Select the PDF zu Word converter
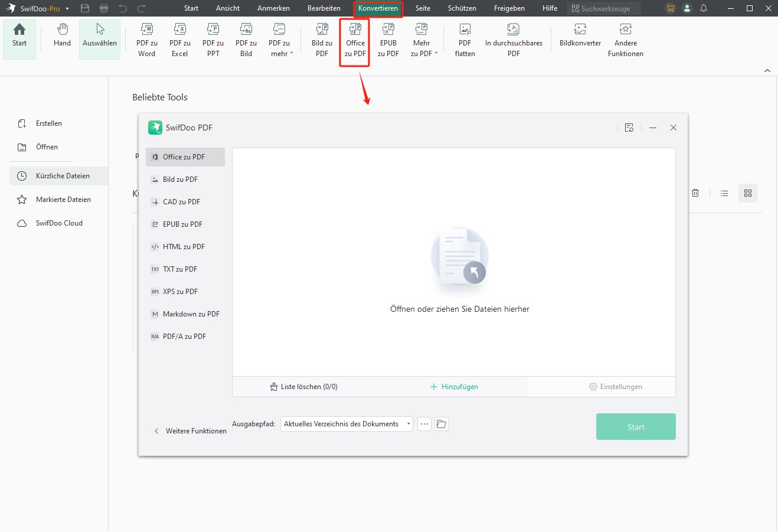 tap(147, 40)
